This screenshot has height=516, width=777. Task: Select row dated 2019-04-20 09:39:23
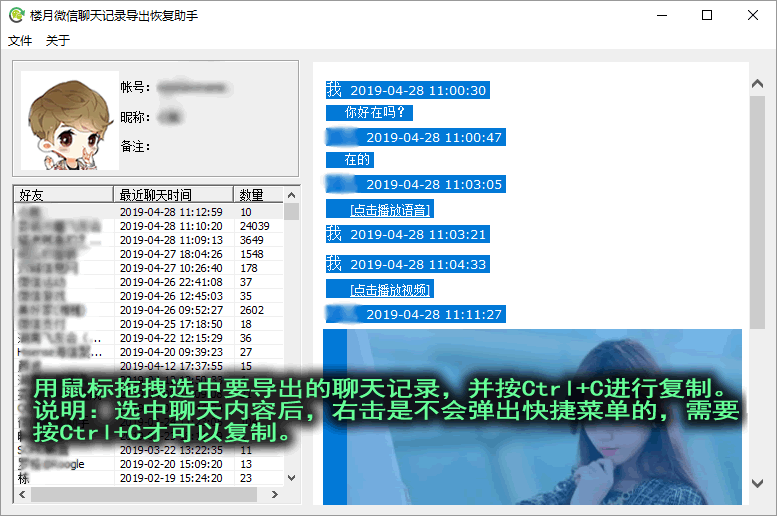[149, 352]
